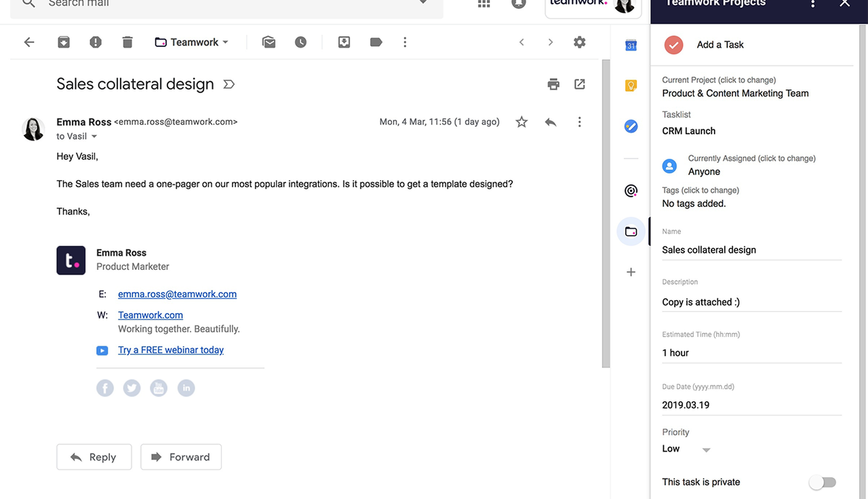The image size is (868, 499).
Task: Open Google Keep in the right sidebar
Action: point(631,85)
